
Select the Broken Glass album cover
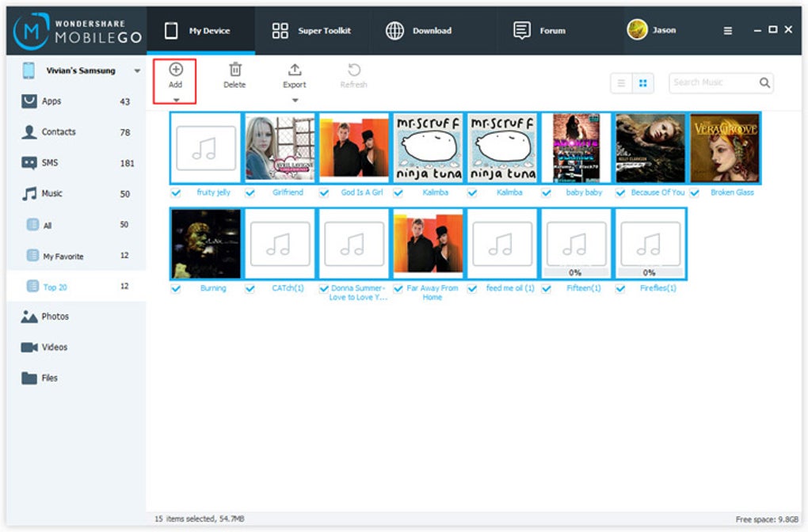coord(725,148)
